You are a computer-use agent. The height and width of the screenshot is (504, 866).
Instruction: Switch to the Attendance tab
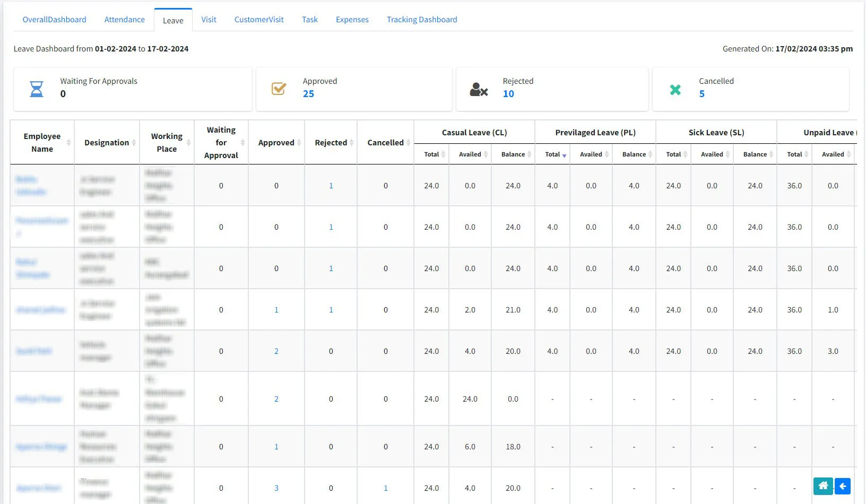[124, 20]
